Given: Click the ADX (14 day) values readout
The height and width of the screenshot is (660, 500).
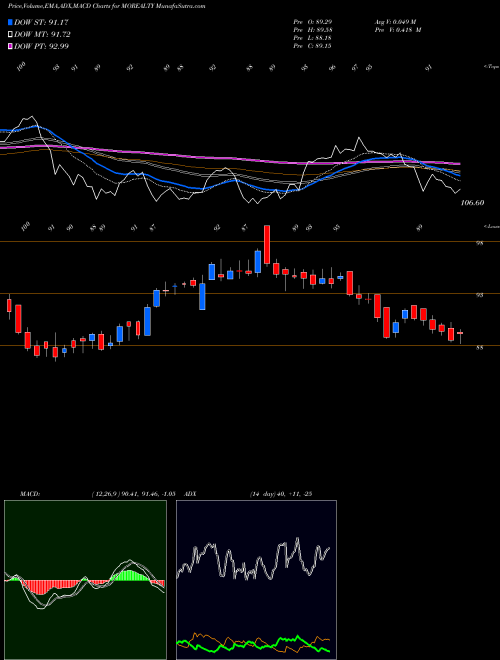Looking at the screenshot, I should point(281,494).
